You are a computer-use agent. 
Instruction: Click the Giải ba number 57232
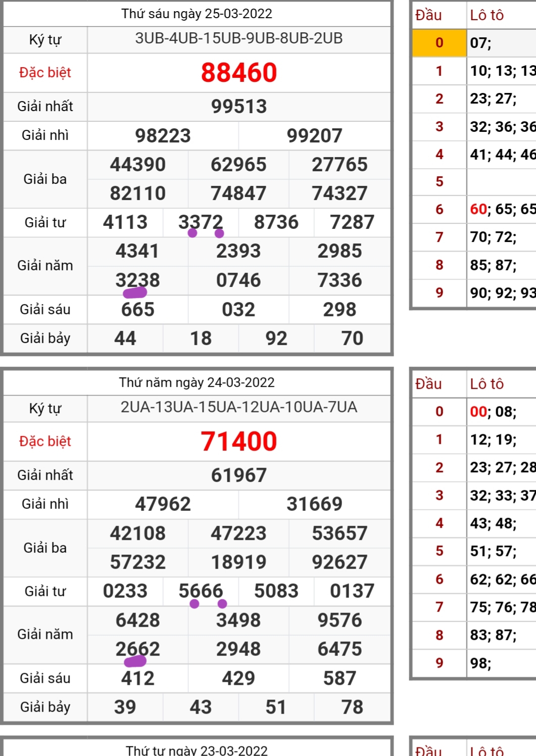[138, 562]
